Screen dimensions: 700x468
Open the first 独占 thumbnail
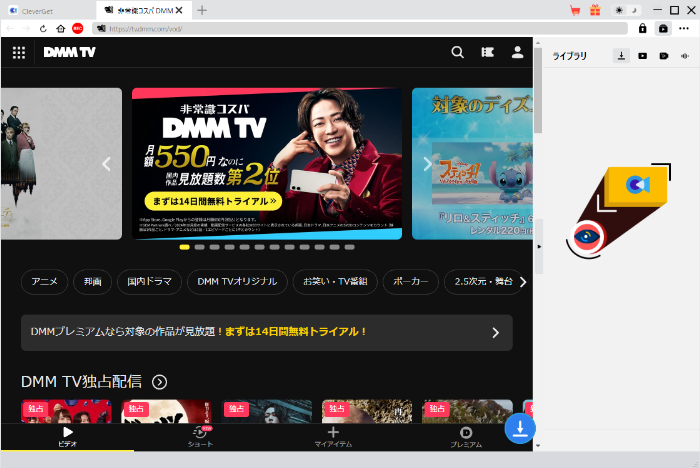[66, 411]
